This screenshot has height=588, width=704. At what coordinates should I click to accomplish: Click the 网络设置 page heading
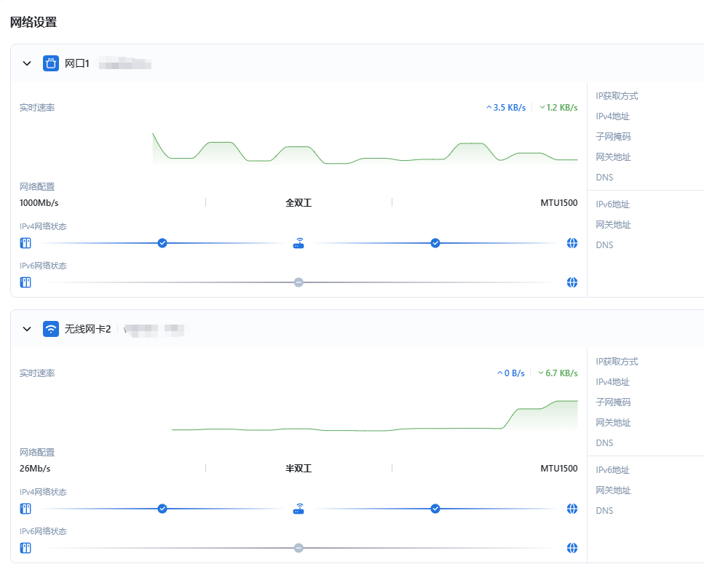[x=33, y=22]
